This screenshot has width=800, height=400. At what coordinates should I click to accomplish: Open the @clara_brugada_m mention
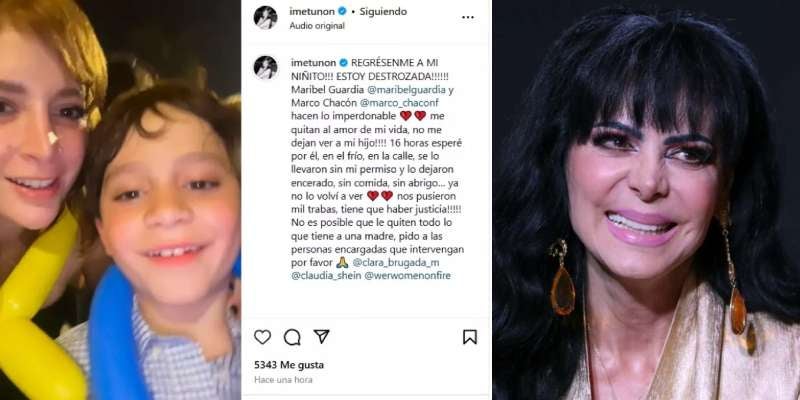(x=395, y=262)
